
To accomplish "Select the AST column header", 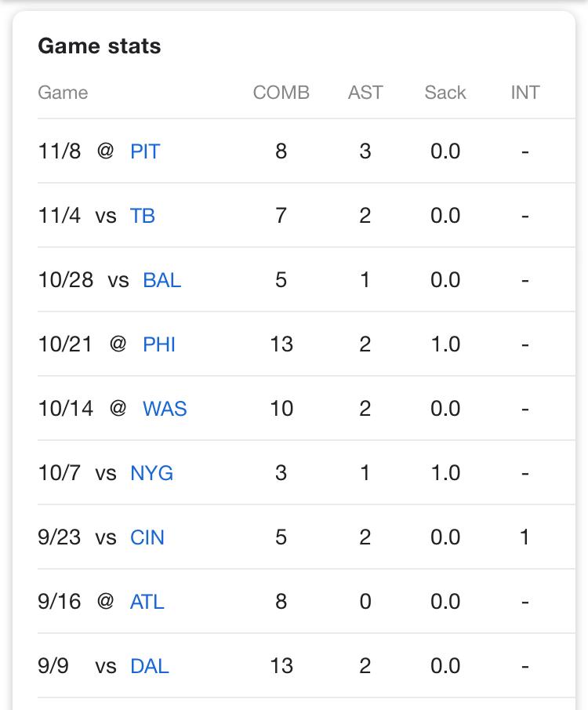I will (365, 93).
